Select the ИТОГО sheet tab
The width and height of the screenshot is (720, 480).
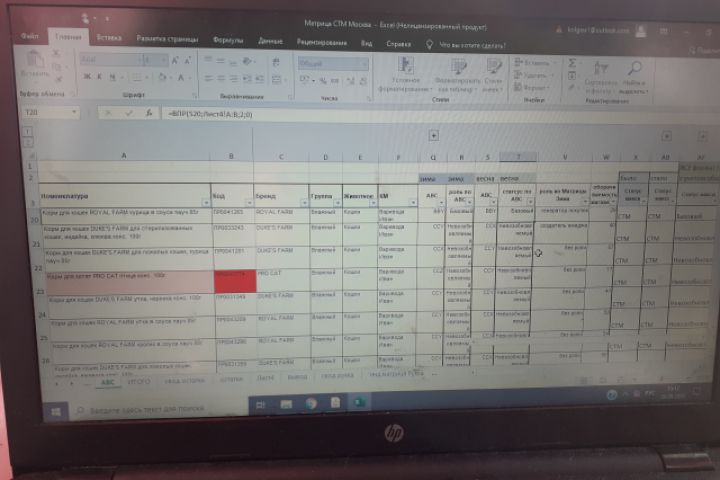(139, 381)
